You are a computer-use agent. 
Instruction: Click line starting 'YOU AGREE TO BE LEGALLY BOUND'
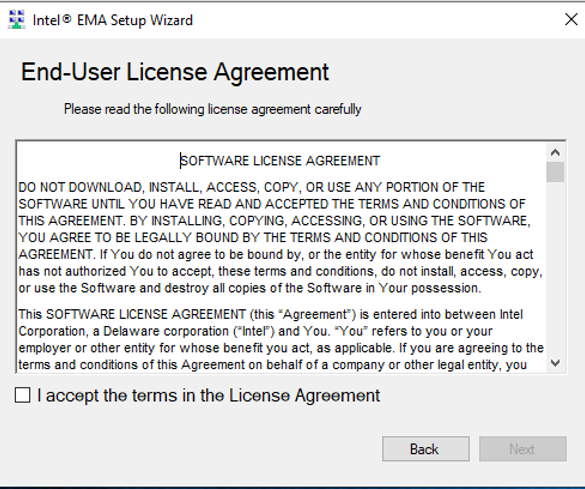coord(253,238)
